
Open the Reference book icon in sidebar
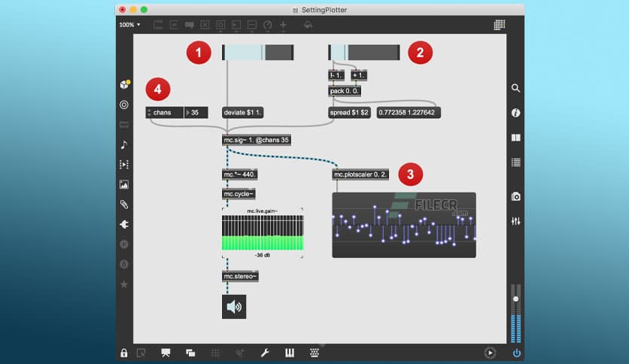(x=516, y=138)
